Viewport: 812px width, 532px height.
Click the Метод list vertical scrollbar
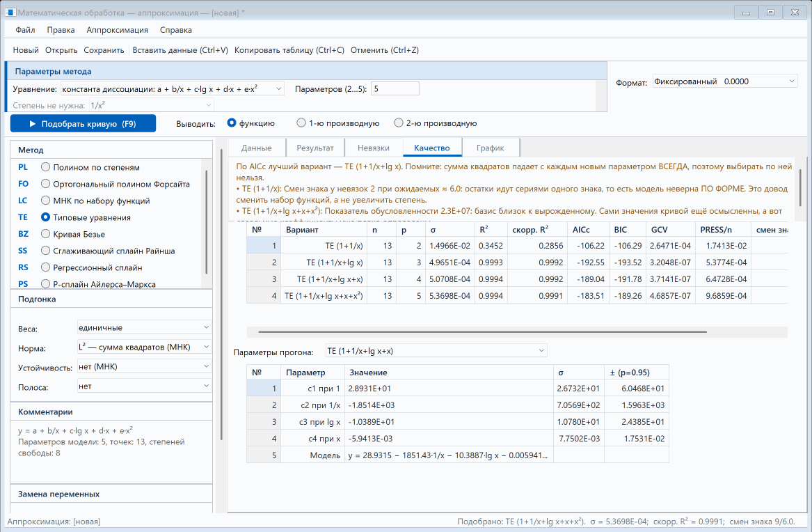click(x=207, y=221)
